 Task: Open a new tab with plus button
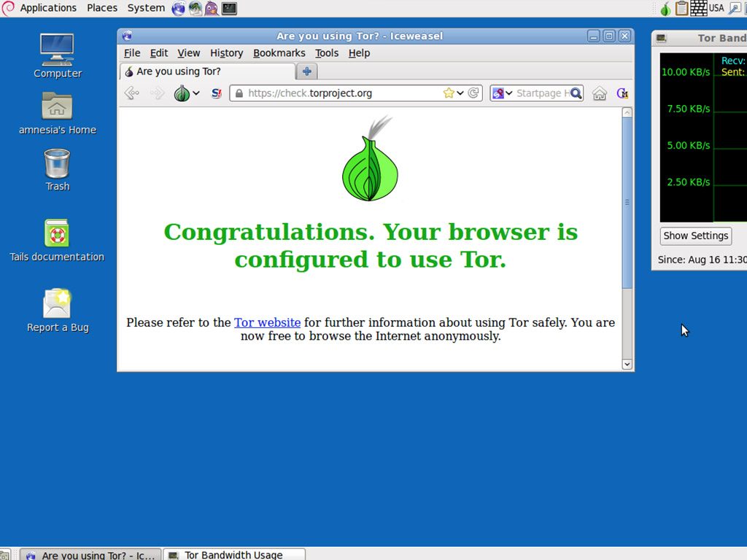307,71
